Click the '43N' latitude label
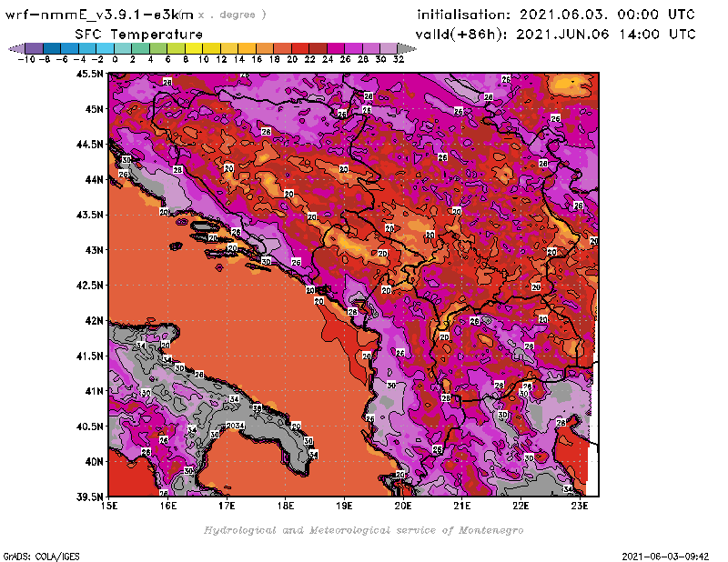The image size is (728, 562). [94, 250]
